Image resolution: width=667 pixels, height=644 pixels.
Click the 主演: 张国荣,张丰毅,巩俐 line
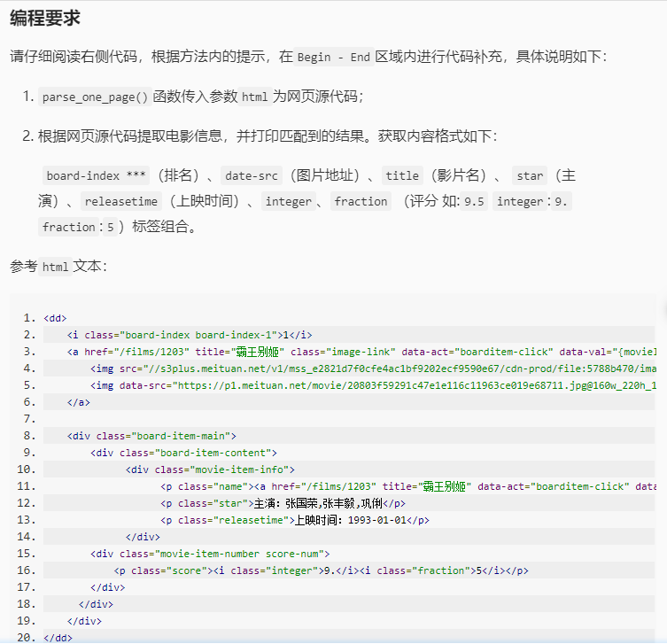click(x=283, y=503)
